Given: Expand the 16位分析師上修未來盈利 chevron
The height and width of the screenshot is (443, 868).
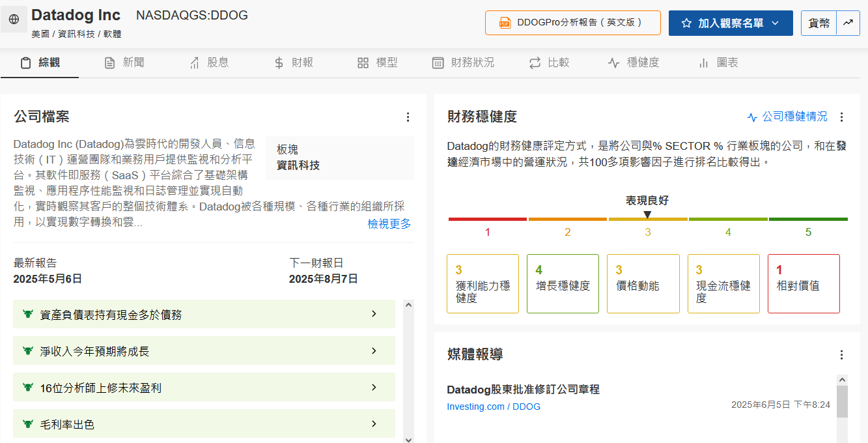Looking at the screenshot, I should coord(374,387).
